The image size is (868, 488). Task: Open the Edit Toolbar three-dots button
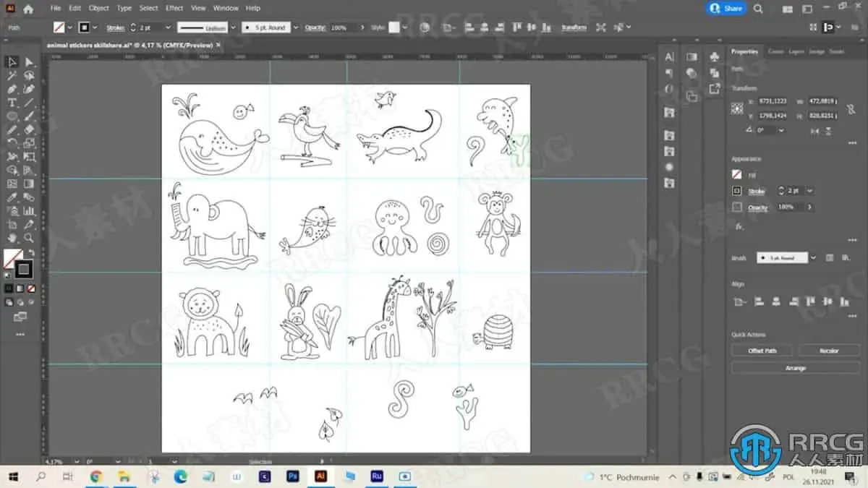pos(20,335)
